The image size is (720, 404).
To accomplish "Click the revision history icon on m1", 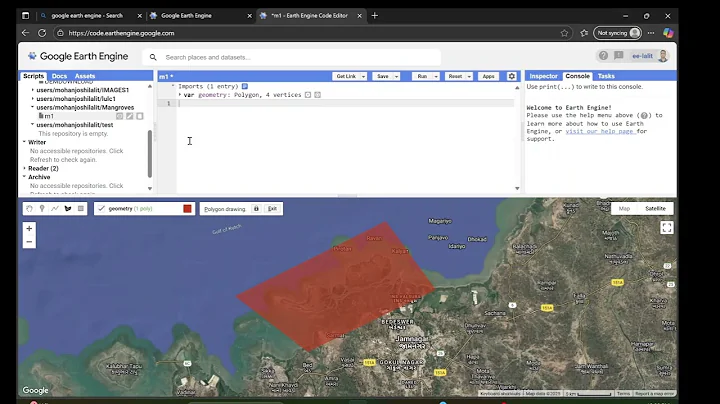I will [119, 116].
